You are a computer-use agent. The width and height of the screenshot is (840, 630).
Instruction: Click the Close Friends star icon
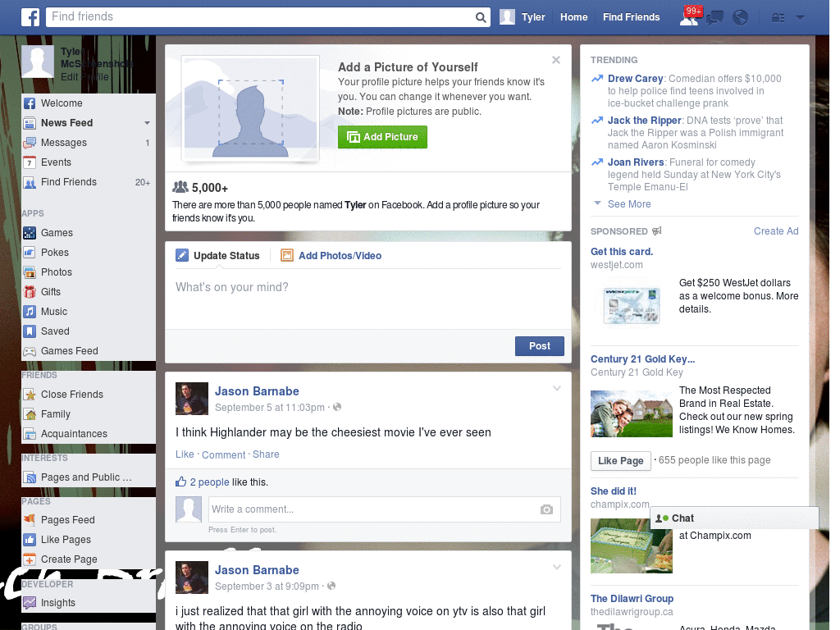pos(30,395)
